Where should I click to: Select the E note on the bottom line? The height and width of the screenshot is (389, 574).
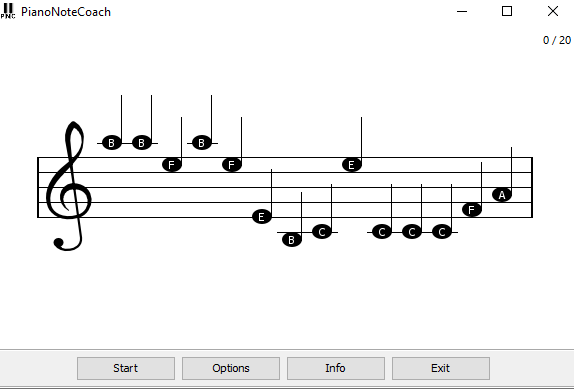click(262, 217)
